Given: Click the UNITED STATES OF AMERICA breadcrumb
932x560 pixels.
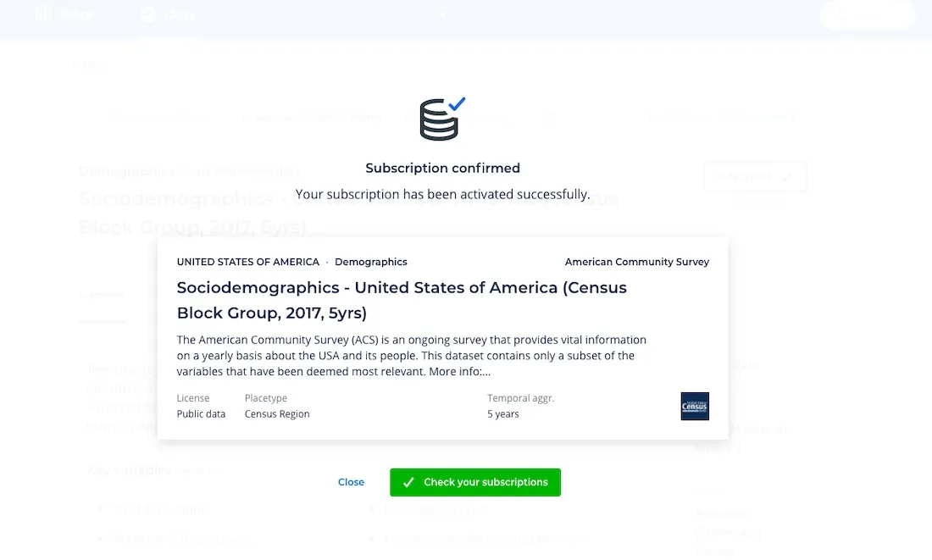Looking at the screenshot, I should click(247, 262).
